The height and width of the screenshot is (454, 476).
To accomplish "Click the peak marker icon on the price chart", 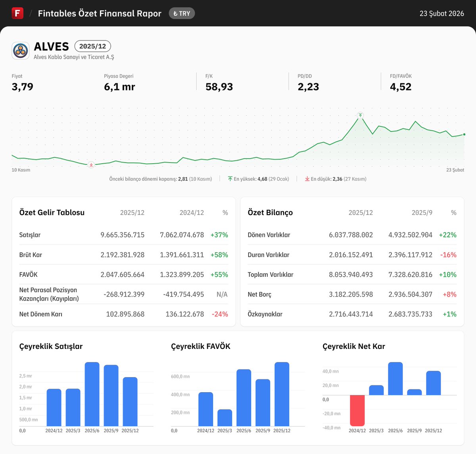I will 360,115.
